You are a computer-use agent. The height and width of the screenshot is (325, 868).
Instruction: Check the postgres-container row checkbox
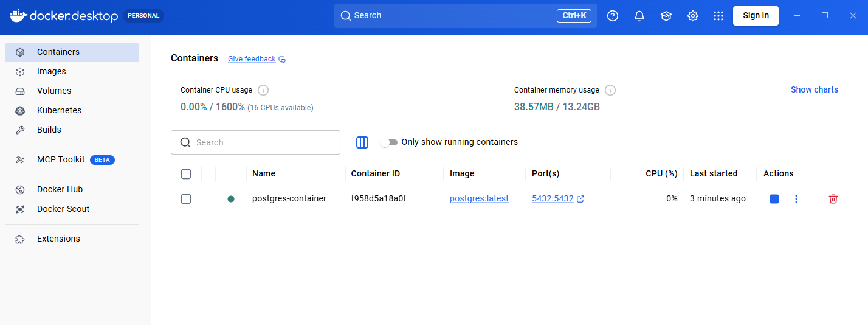[x=186, y=199]
